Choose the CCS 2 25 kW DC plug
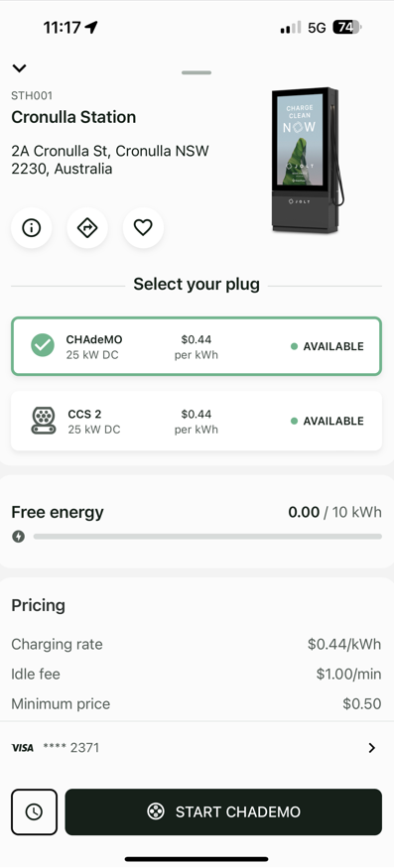The image size is (394, 868). click(x=197, y=421)
